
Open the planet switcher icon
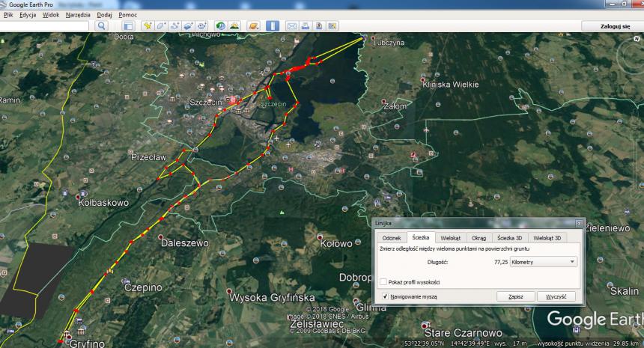253,26
